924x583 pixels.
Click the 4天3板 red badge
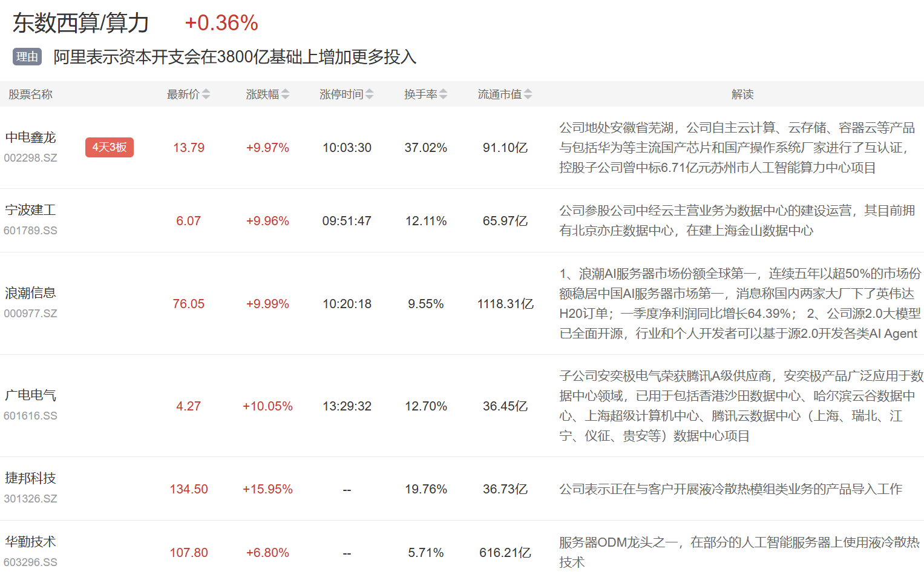click(x=110, y=147)
